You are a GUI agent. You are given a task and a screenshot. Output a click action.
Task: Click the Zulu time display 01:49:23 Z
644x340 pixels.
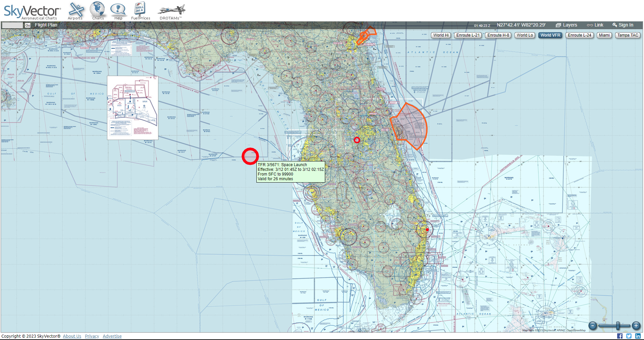click(x=482, y=26)
